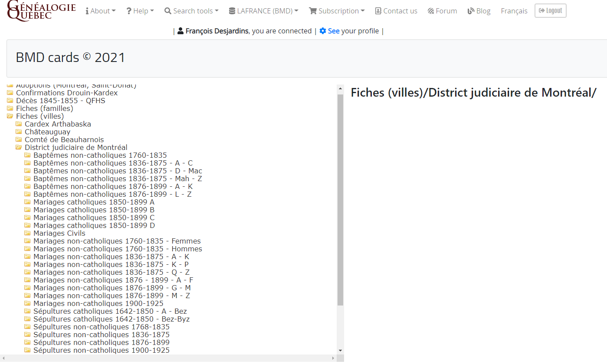This screenshot has width=607, height=364.
Task: Open Mariages non-catholiques 1876 - 1899 - A - F
Action: point(113,280)
